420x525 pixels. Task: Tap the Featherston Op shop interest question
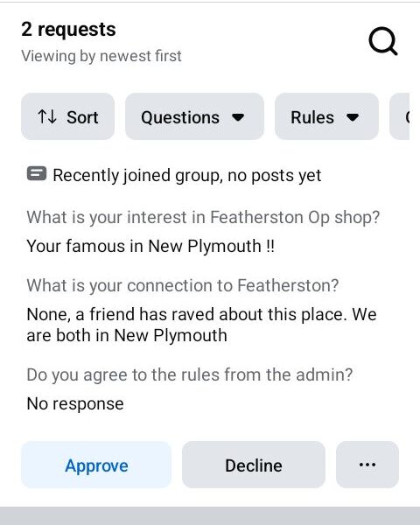point(203,218)
